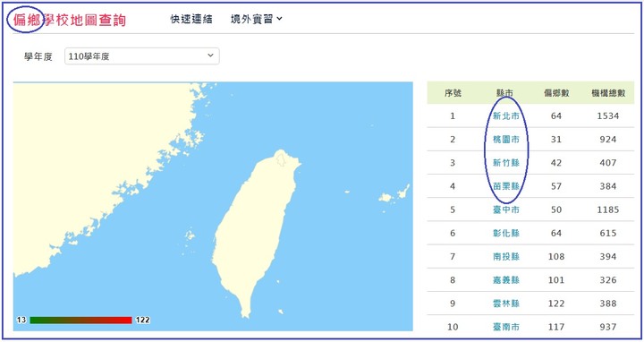Screen dimensions: 644x342
Task: Click the 機構總數 column header
Action: tap(608, 93)
